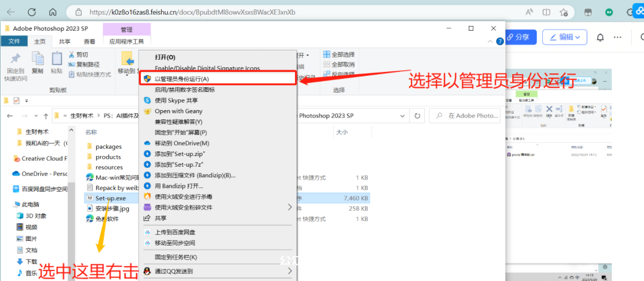644x281 pixels.
Task: Click 全部取消 in the ribbon
Action: [x=338, y=64]
